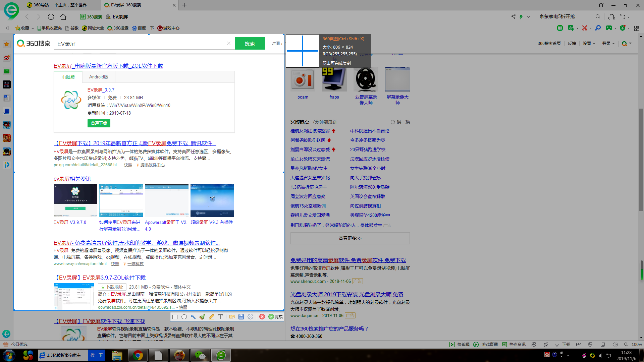
Task: Select the rectangle annotation tool
Action: pyautogui.click(x=175, y=317)
